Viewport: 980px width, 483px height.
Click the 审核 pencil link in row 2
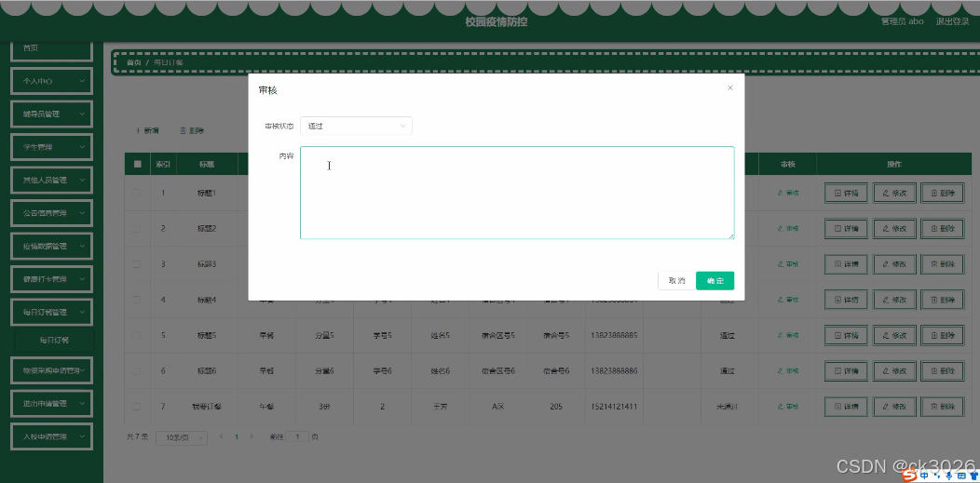(x=787, y=228)
